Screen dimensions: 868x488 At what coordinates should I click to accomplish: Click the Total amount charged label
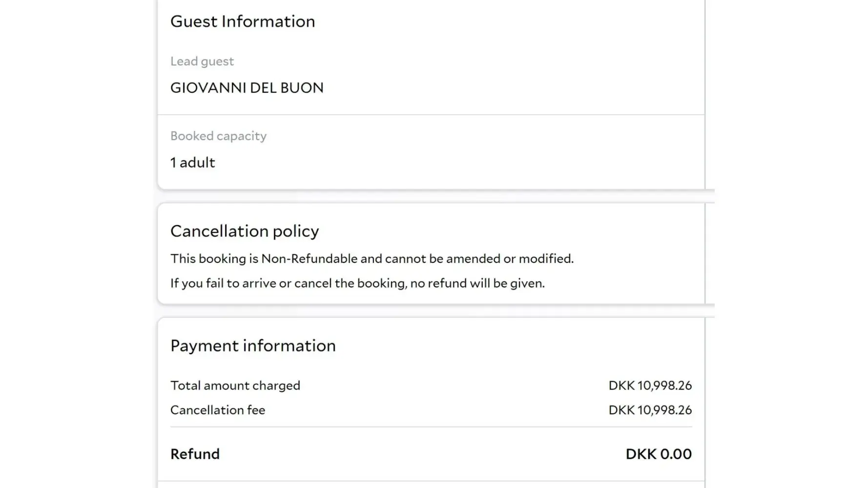235,386
